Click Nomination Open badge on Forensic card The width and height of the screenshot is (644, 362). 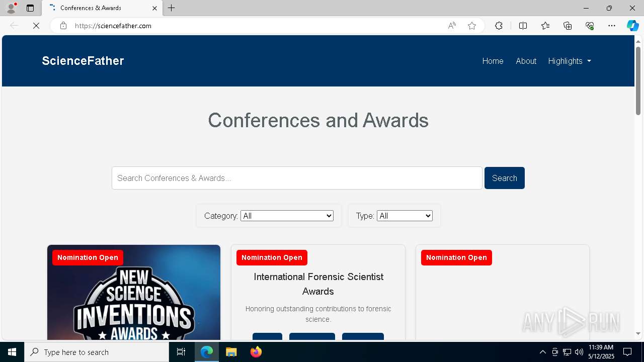pyautogui.click(x=272, y=257)
